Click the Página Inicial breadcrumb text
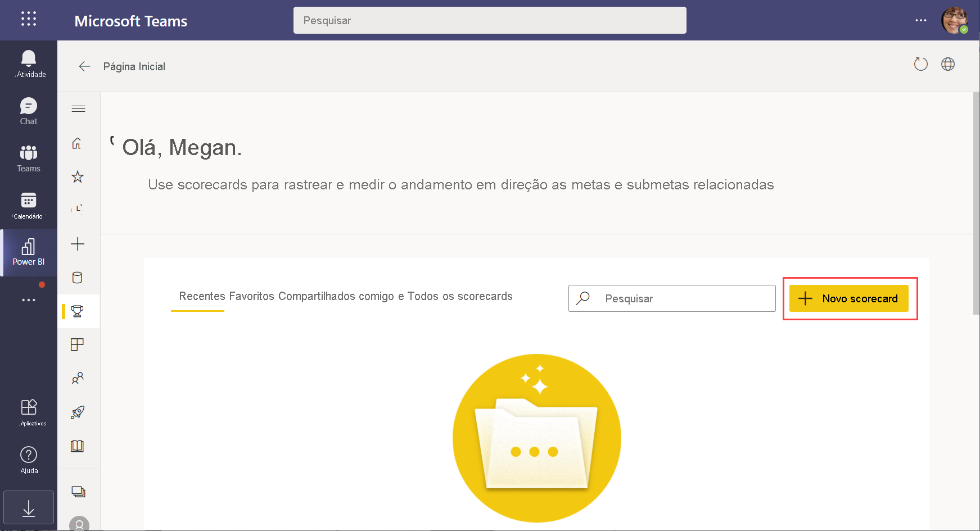 (x=134, y=66)
